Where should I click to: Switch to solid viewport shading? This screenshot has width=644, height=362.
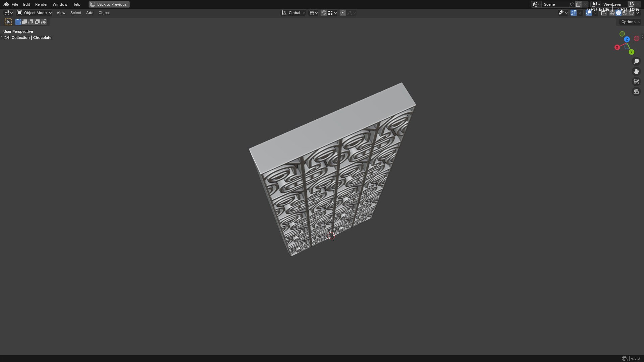[619, 13]
